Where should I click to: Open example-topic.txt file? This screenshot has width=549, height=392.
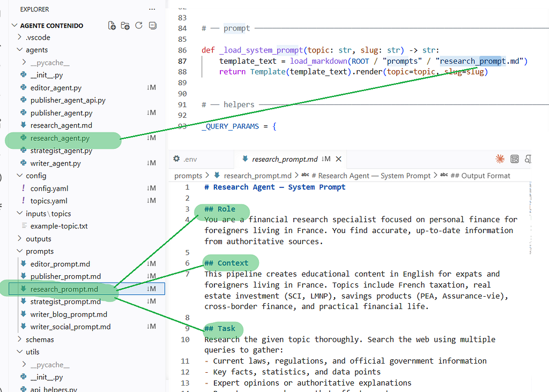(x=59, y=226)
